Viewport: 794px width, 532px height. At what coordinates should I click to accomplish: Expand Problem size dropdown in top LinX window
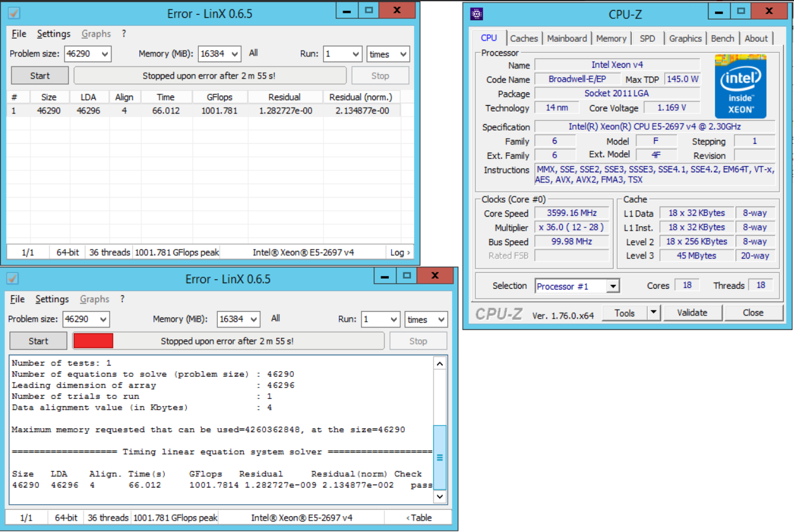[104, 54]
